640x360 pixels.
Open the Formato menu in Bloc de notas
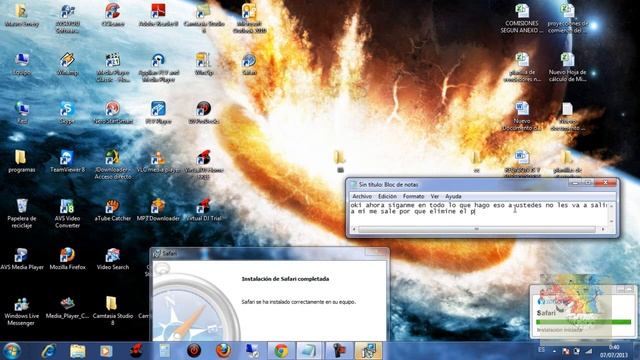click(x=413, y=196)
